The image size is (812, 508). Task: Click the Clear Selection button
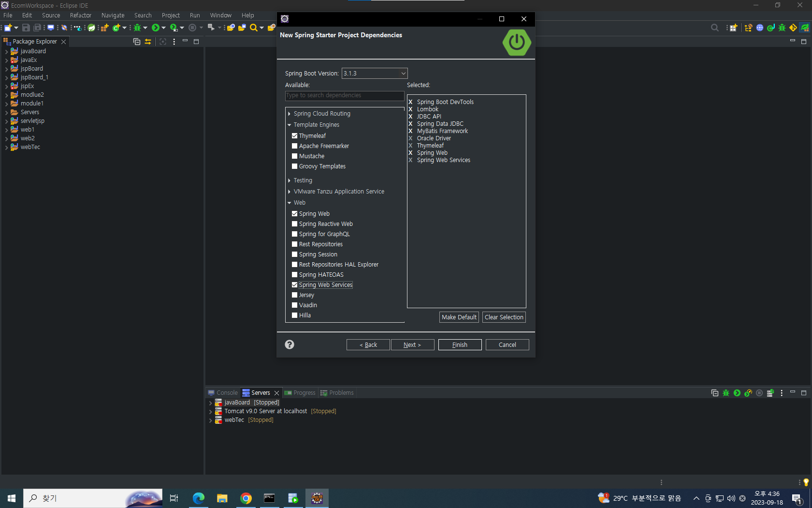pos(504,317)
